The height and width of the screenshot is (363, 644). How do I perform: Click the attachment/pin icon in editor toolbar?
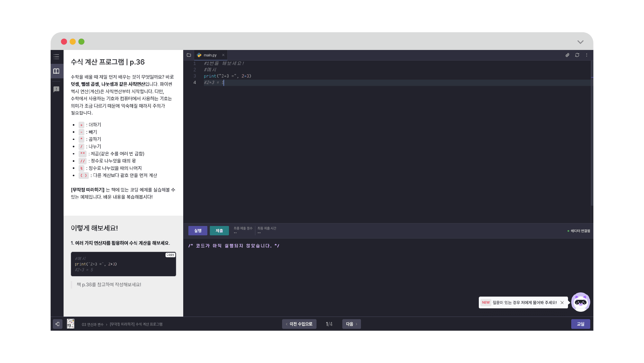click(567, 55)
